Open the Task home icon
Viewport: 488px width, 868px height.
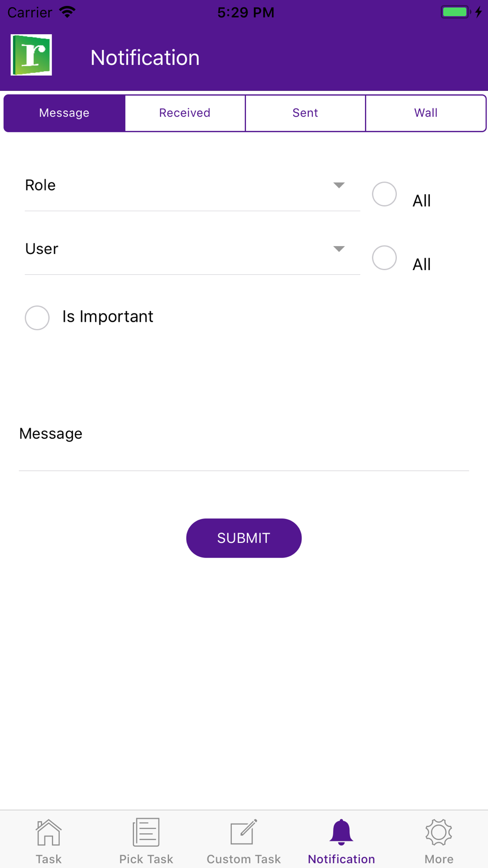pyautogui.click(x=48, y=832)
